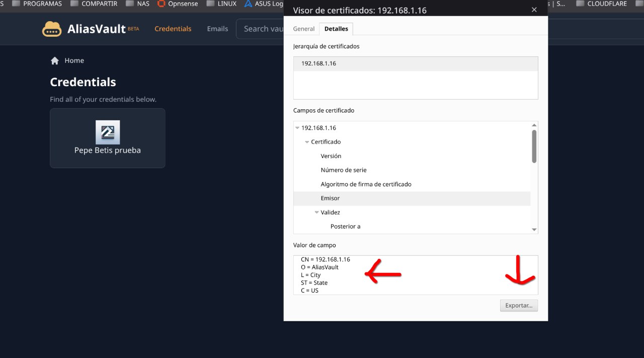The image size is (644, 358).
Task: Click the AliasVault cloud logo icon
Action: pyautogui.click(x=52, y=29)
